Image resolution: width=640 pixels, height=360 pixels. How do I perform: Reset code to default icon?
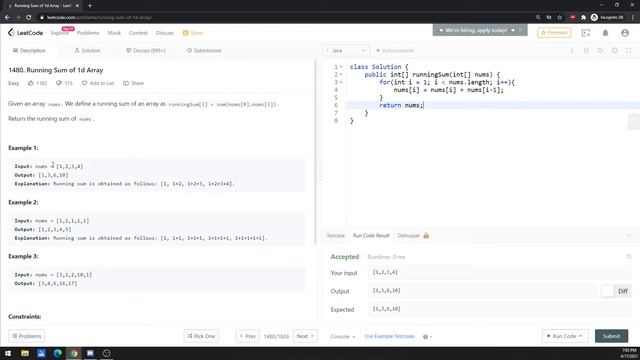pos(600,51)
